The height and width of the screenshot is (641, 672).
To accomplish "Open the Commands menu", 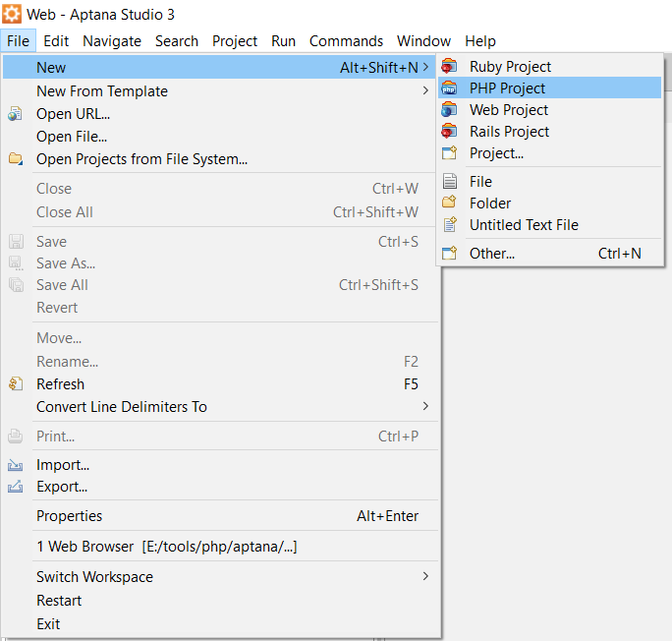I will point(346,41).
